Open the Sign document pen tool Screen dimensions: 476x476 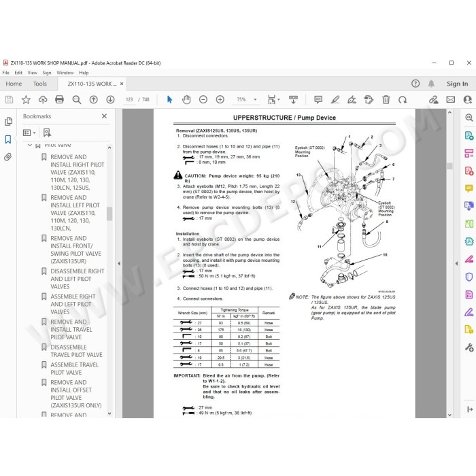coord(352,99)
